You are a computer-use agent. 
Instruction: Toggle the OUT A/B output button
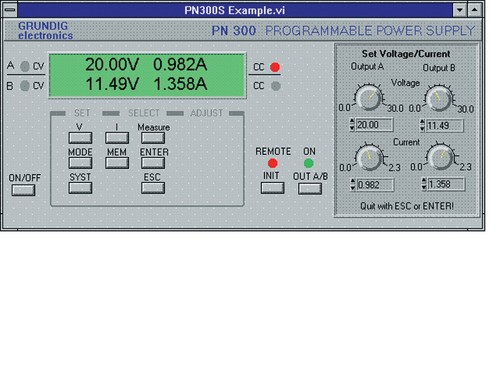(310, 189)
